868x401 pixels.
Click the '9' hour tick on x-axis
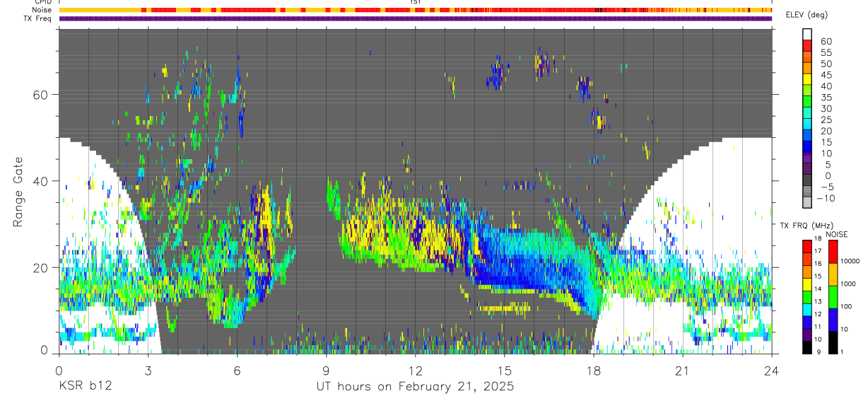click(x=326, y=370)
